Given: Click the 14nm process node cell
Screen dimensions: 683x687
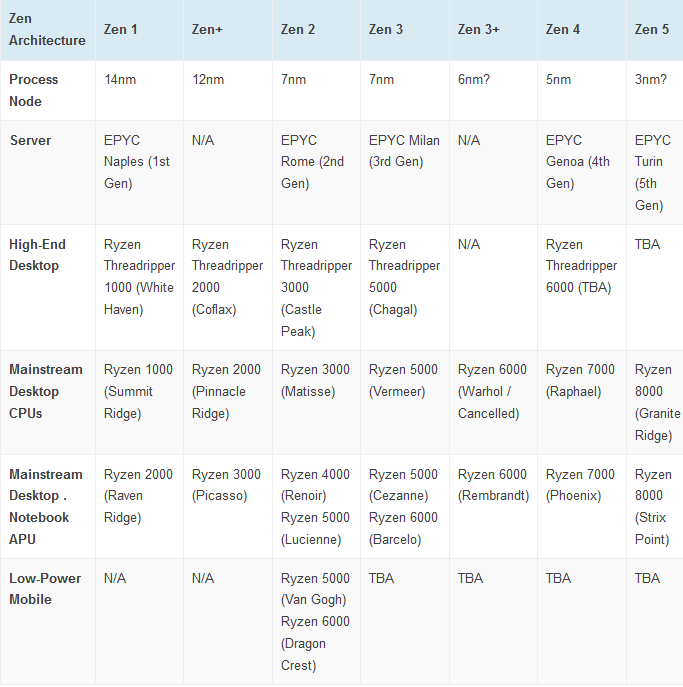Looking at the screenshot, I should coord(120,79).
